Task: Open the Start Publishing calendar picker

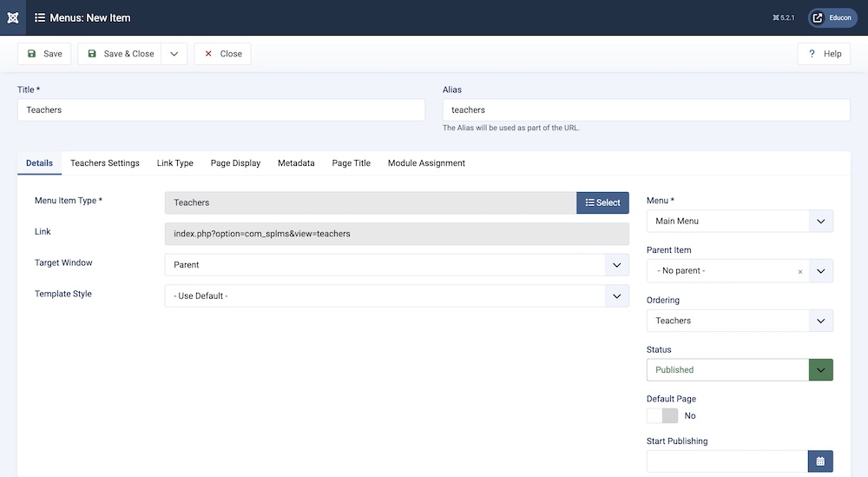Action: click(x=820, y=461)
